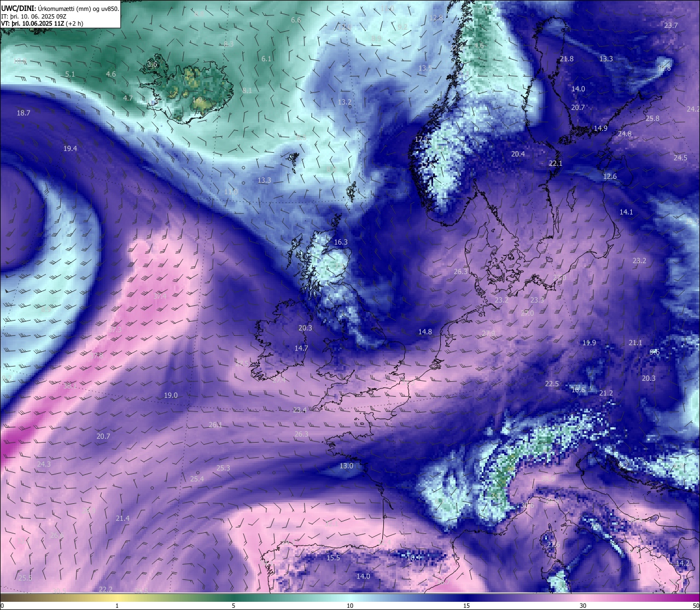The height and width of the screenshot is (610, 700).
Task: Click the 24.5 value over Russia
Action: click(680, 158)
